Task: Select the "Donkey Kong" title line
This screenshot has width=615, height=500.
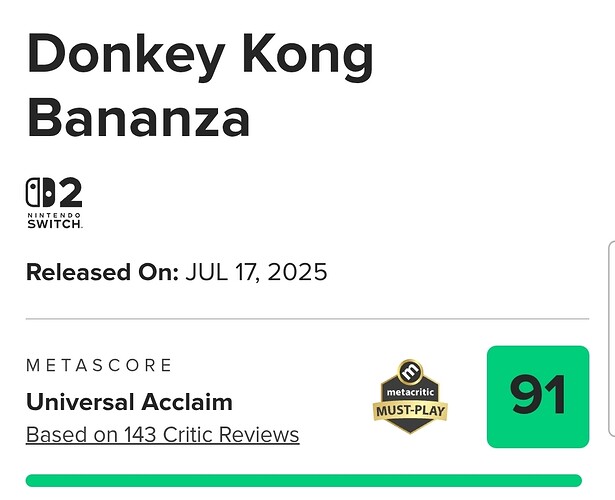Action: pyautogui.click(x=200, y=59)
